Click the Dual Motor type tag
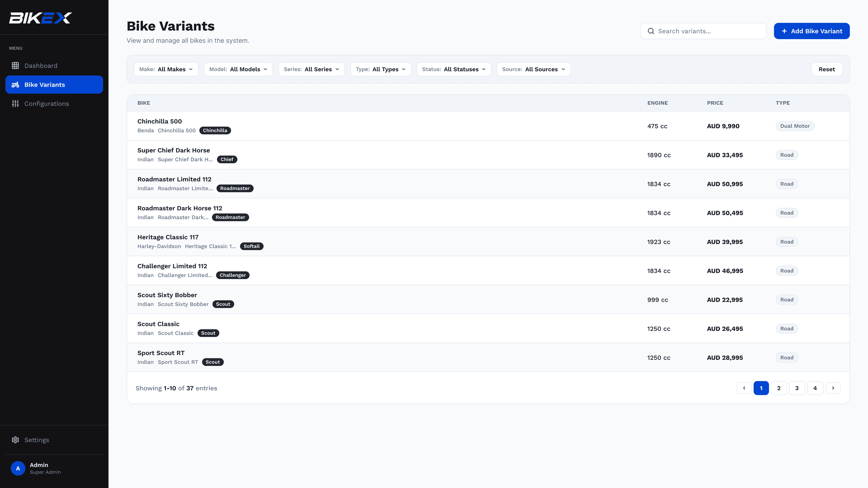The width and height of the screenshot is (868, 488). [x=795, y=126]
